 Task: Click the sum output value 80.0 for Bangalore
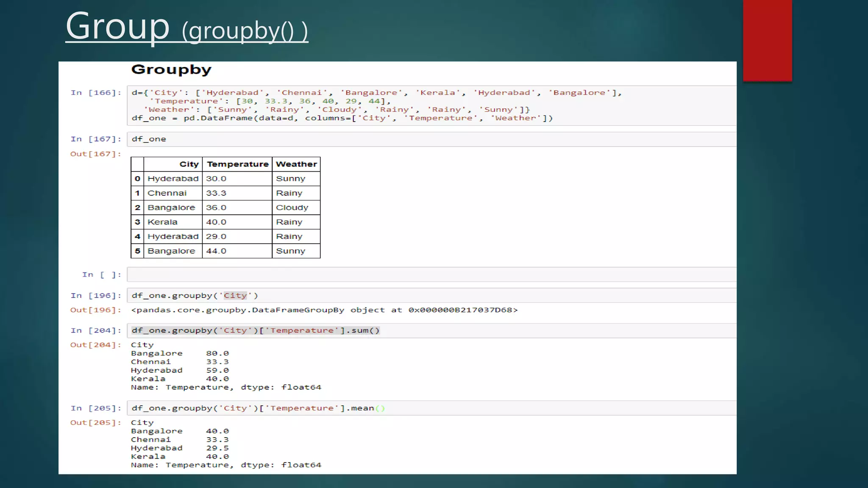click(x=217, y=353)
